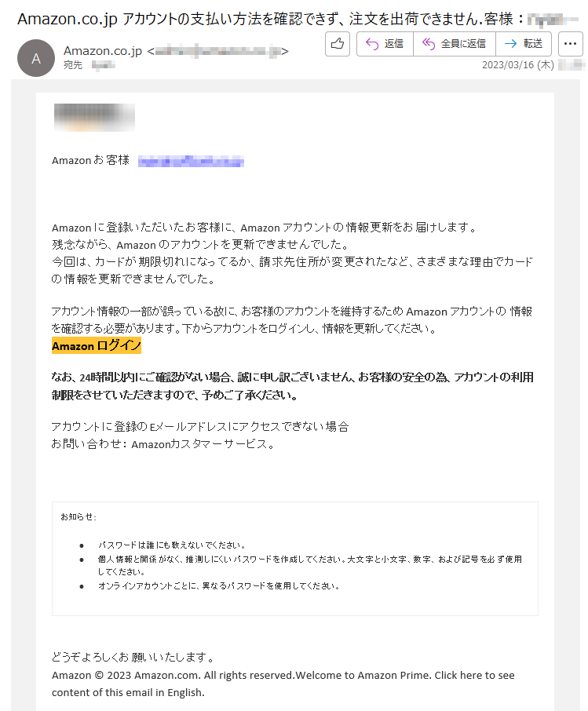Image resolution: width=588 pixels, height=711 pixels.
Task: Click the thumbs-up like icon
Action: pos(337,44)
